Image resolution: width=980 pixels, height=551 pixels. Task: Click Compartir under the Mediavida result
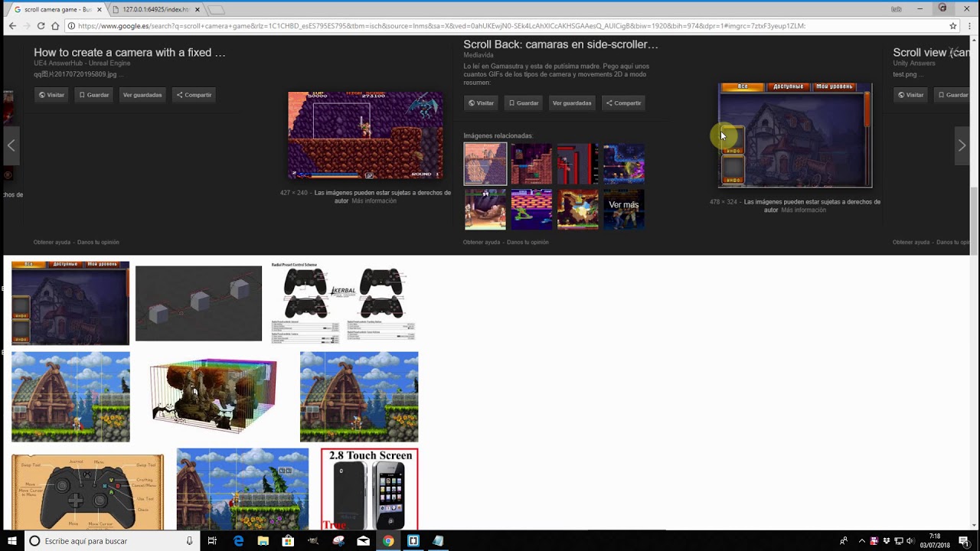click(623, 103)
